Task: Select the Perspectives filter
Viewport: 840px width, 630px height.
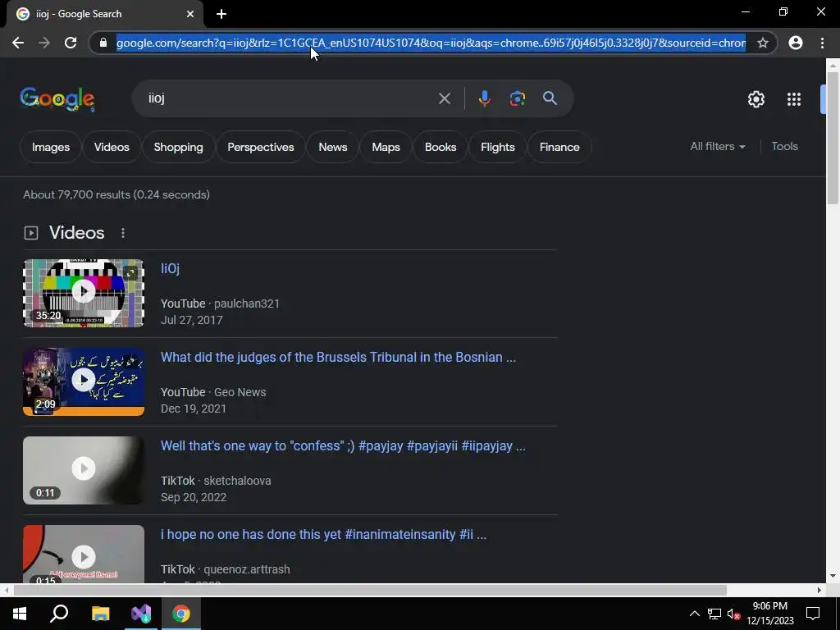Action: tap(260, 147)
